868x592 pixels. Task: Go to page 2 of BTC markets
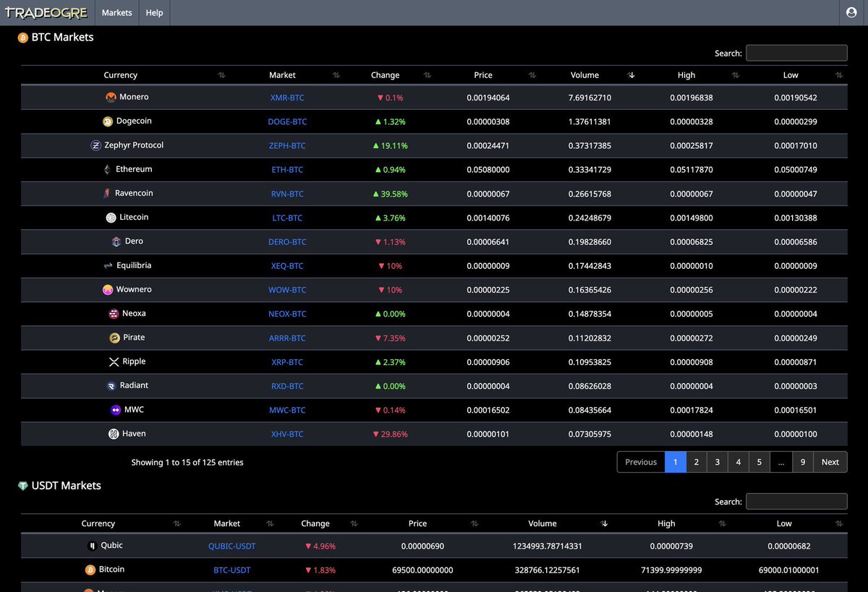coord(697,462)
